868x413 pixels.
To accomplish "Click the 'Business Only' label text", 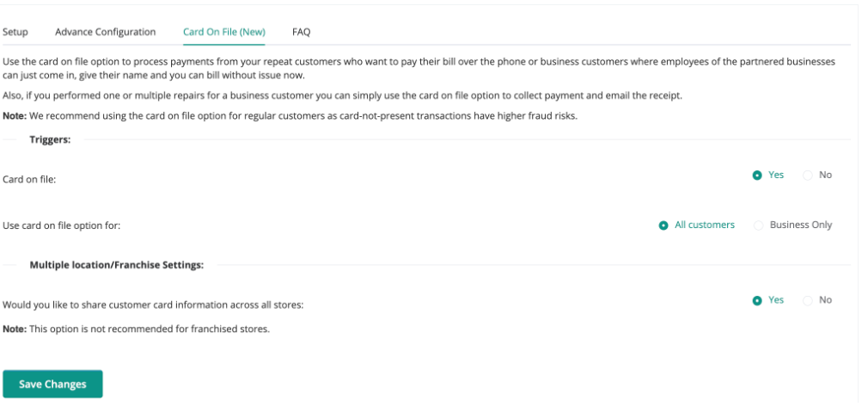I will click(801, 225).
